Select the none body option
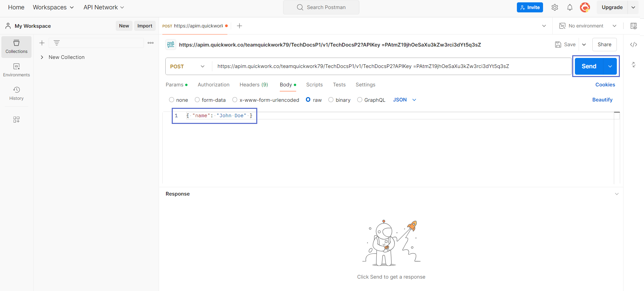Viewport: 644px width, 291px height. click(x=171, y=100)
